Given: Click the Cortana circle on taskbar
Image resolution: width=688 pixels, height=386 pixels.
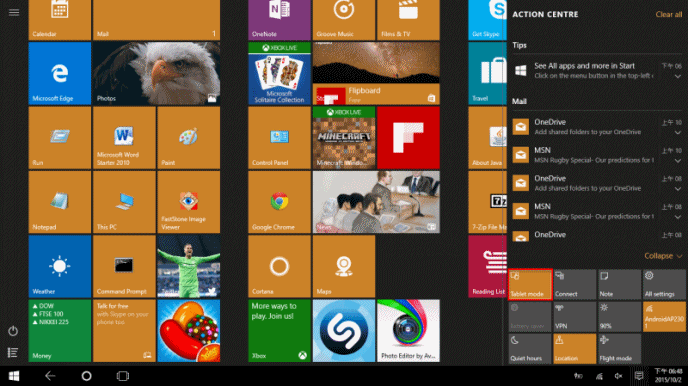Looking at the screenshot, I should click(86, 376).
